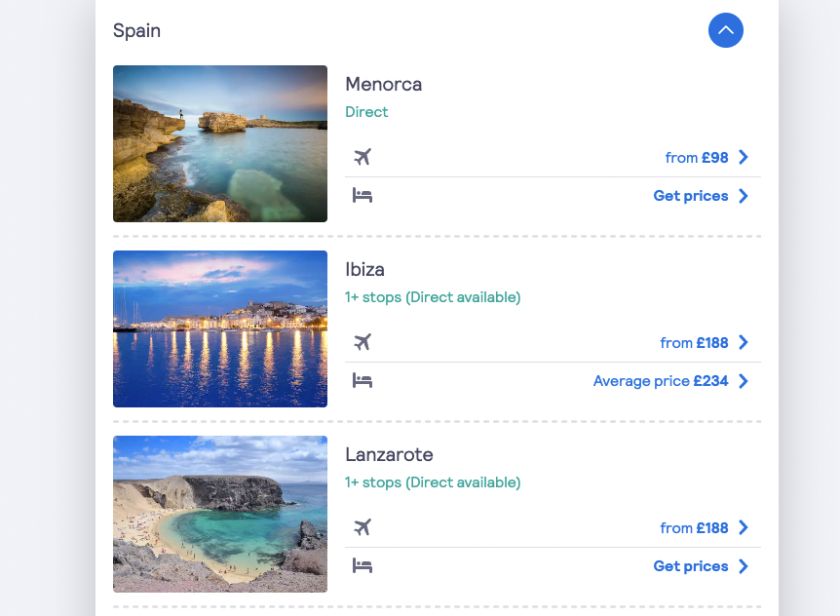The image size is (840, 616).
Task: View Ibiza flights from £188
Action: (694, 343)
